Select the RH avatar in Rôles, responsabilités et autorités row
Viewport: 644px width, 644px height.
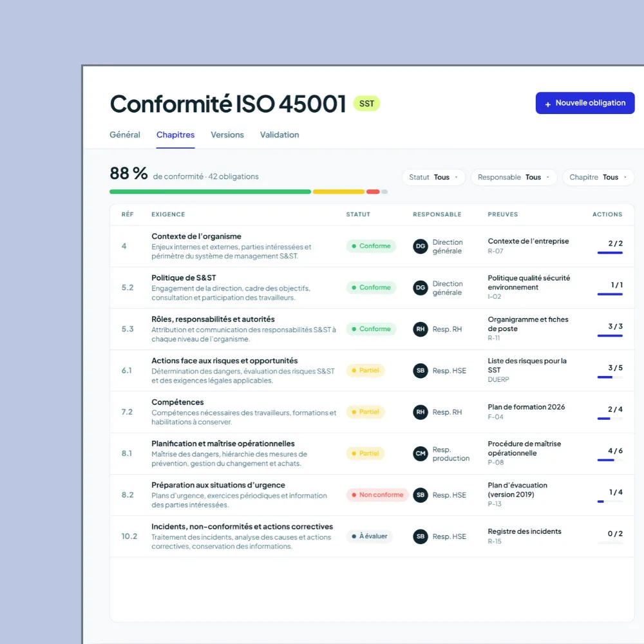pyautogui.click(x=420, y=329)
